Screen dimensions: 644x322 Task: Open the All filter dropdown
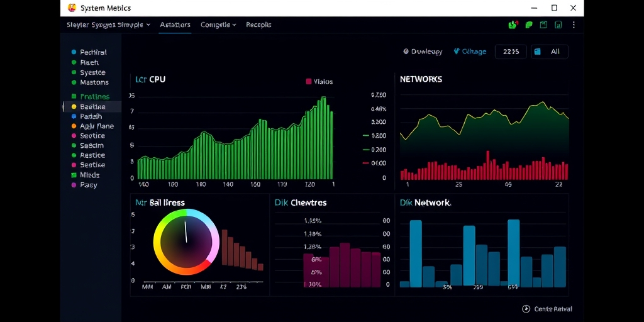coord(550,52)
